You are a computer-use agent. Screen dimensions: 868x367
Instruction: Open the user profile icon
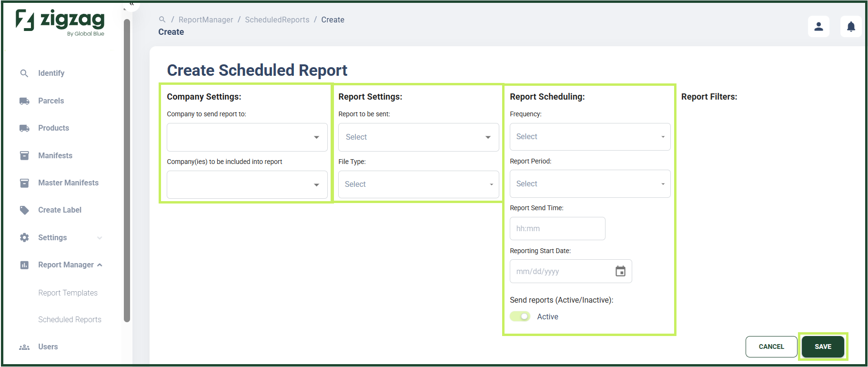tap(818, 26)
